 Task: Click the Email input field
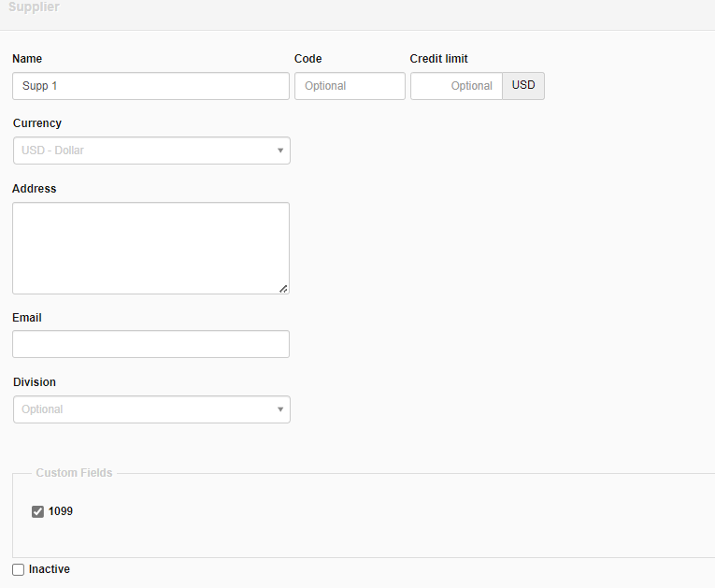[x=150, y=344]
